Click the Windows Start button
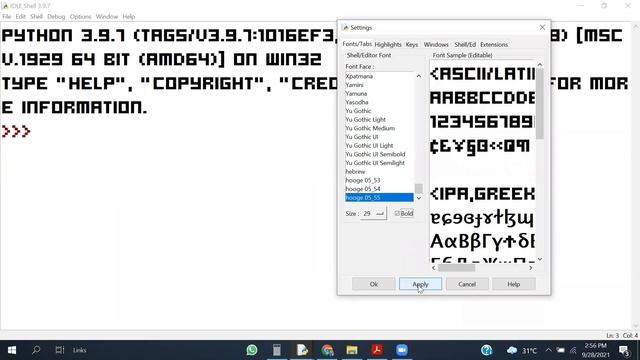The width and height of the screenshot is (640, 360). (12, 350)
